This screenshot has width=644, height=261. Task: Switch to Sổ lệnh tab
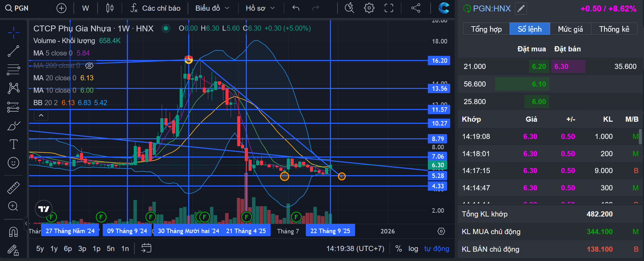tap(530, 29)
